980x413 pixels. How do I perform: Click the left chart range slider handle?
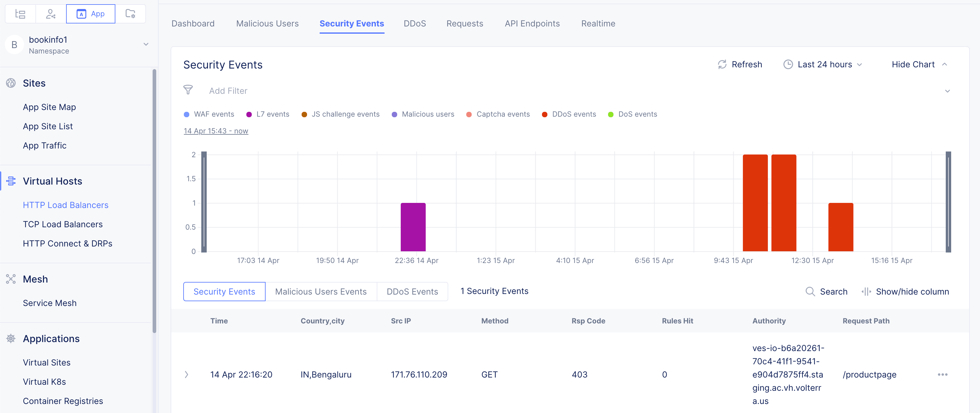click(204, 202)
